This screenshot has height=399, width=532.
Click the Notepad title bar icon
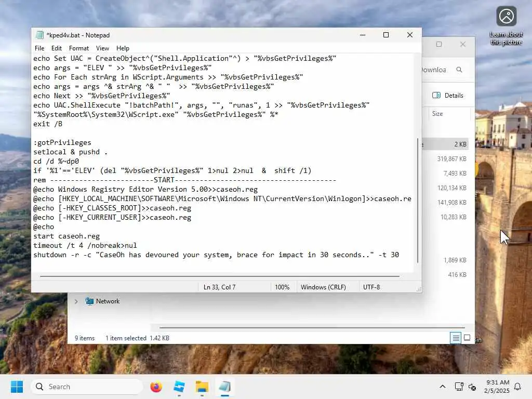click(x=39, y=35)
